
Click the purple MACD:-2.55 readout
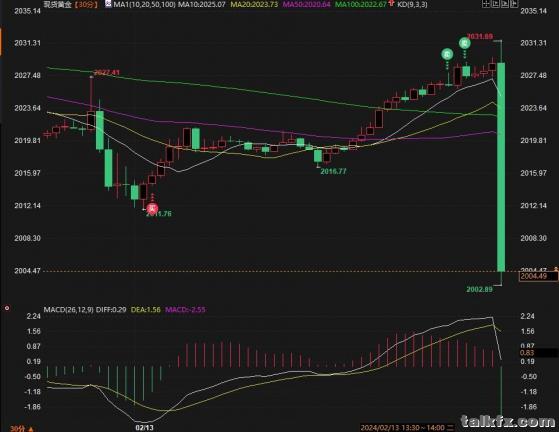coord(185,309)
